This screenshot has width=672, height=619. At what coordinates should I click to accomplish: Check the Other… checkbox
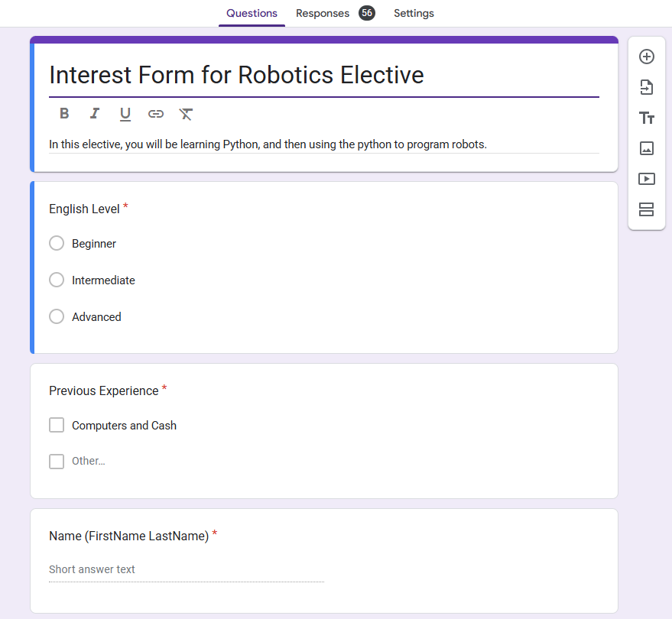coord(57,461)
